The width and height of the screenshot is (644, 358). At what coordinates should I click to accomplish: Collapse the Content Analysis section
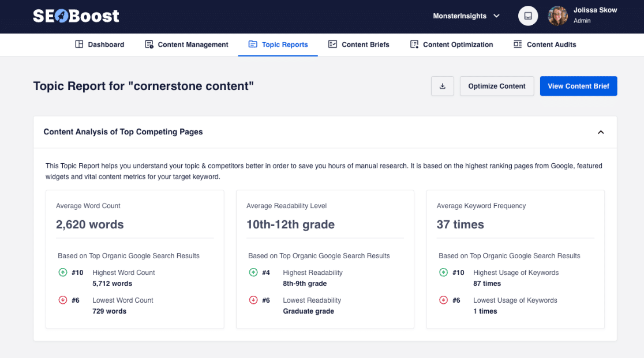(601, 132)
